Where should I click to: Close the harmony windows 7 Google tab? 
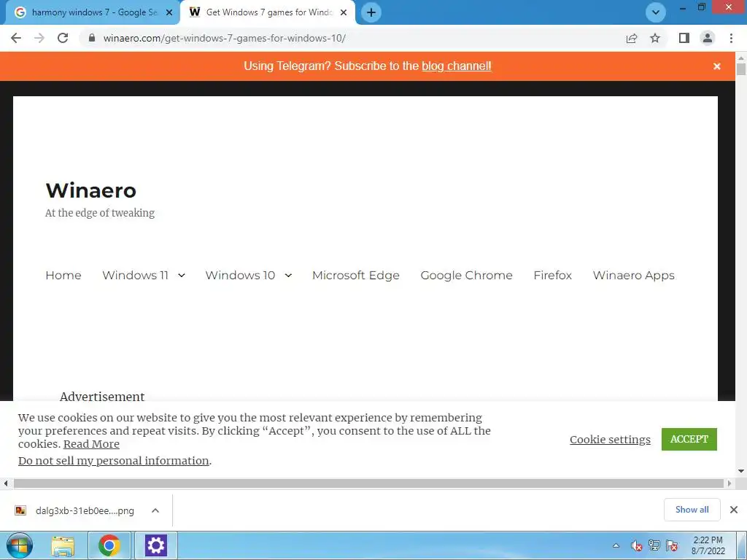169,13
